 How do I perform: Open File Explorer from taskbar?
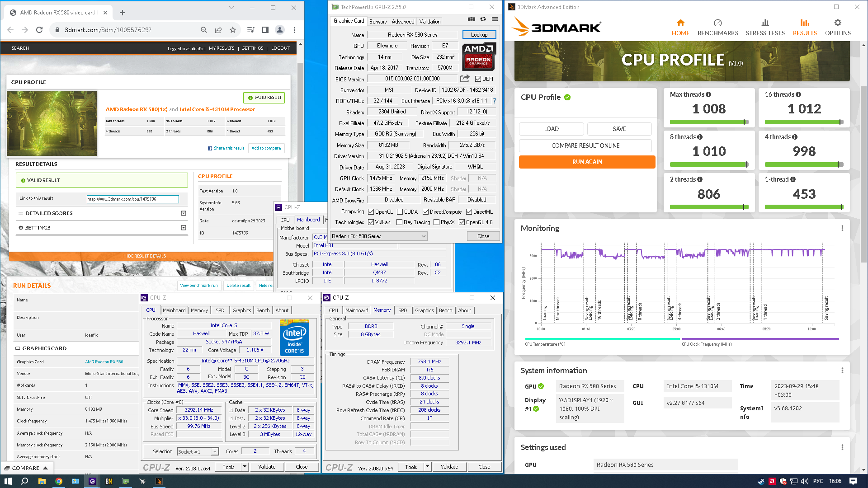(42, 481)
